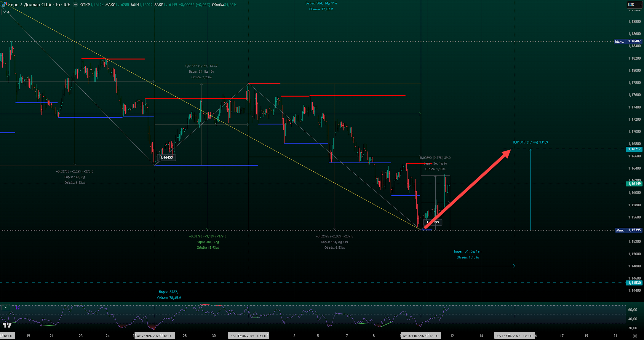This screenshot has width=644, height=340.
Task: Expand the collapsed indicators legend showing 4
Action: pyautogui.click(x=6, y=12)
